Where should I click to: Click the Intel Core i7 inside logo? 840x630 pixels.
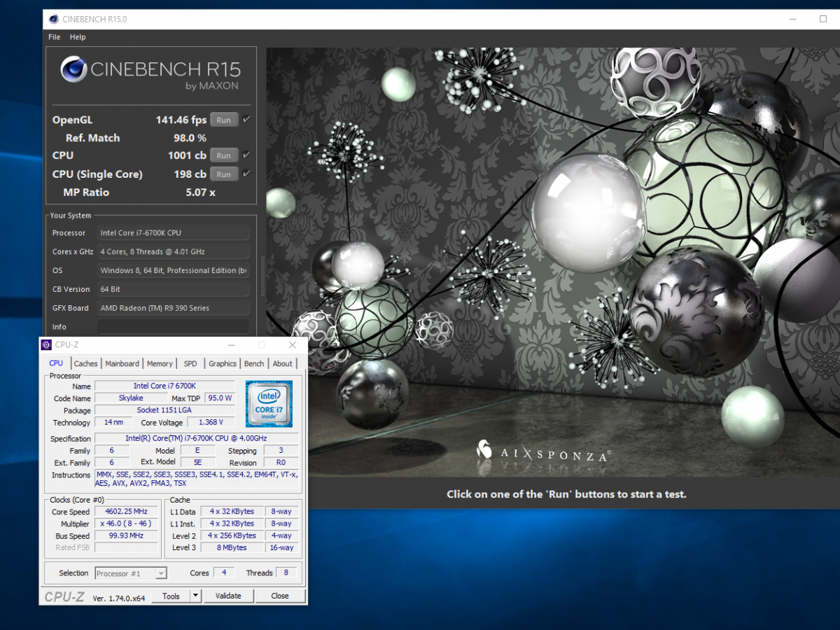[x=269, y=404]
